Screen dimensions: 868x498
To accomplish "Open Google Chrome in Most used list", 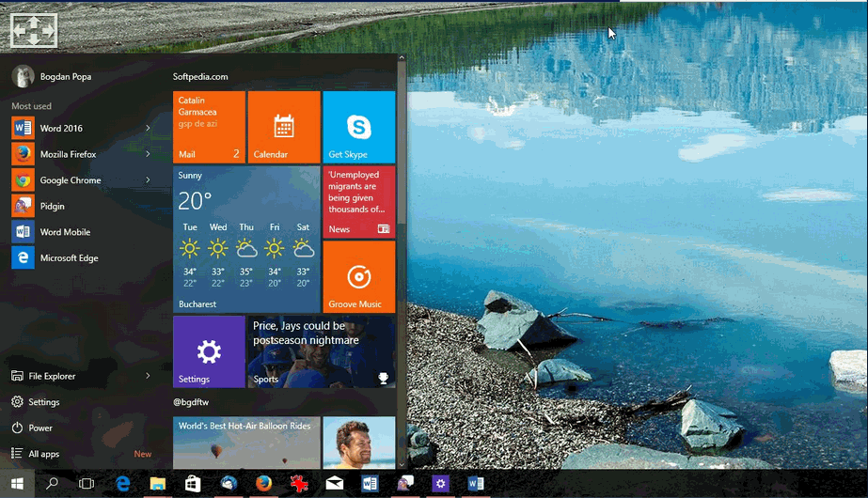I will point(80,179).
